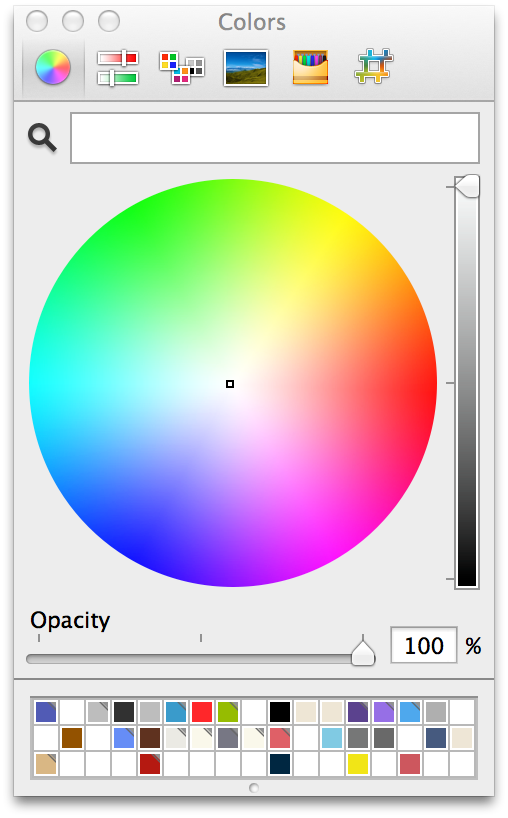
Task: Click the Opacity slider thumb
Action: tap(363, 652)
